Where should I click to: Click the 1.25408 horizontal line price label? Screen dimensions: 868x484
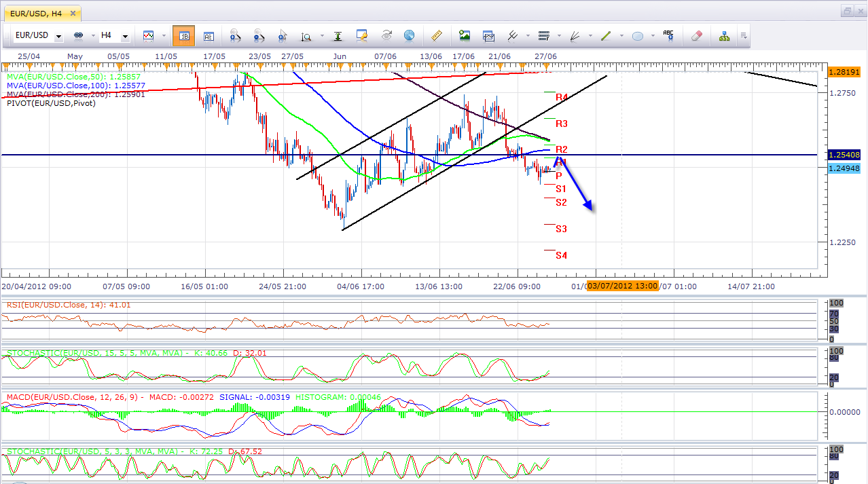tap(844, 155)
